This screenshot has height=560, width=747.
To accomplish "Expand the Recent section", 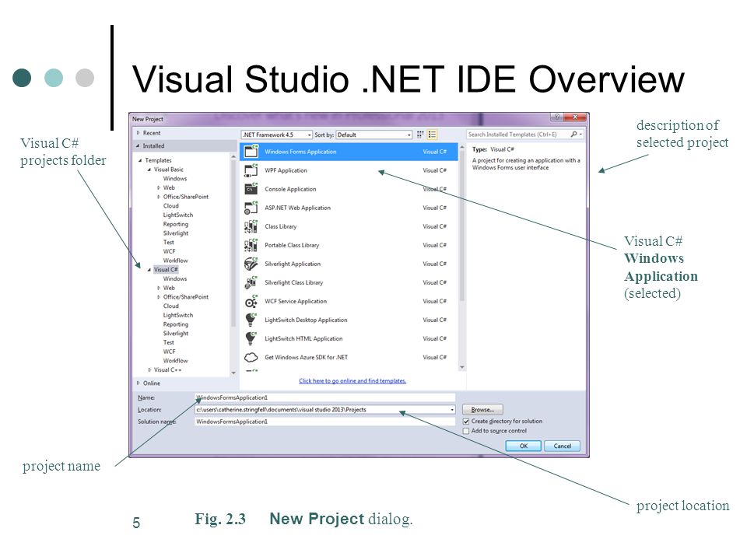I will coord(139,133).
